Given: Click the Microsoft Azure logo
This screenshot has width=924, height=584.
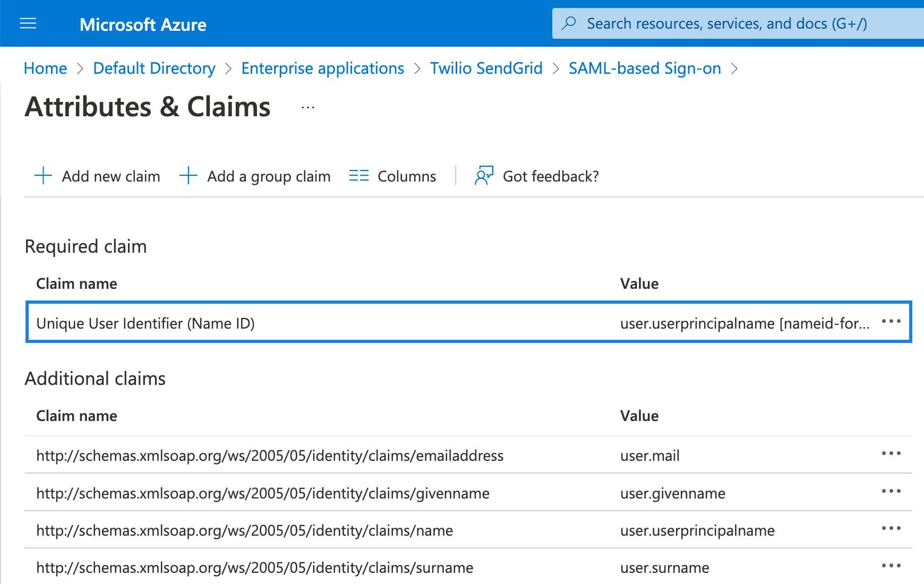Looking at the screenshot, I should click(143, 24).
